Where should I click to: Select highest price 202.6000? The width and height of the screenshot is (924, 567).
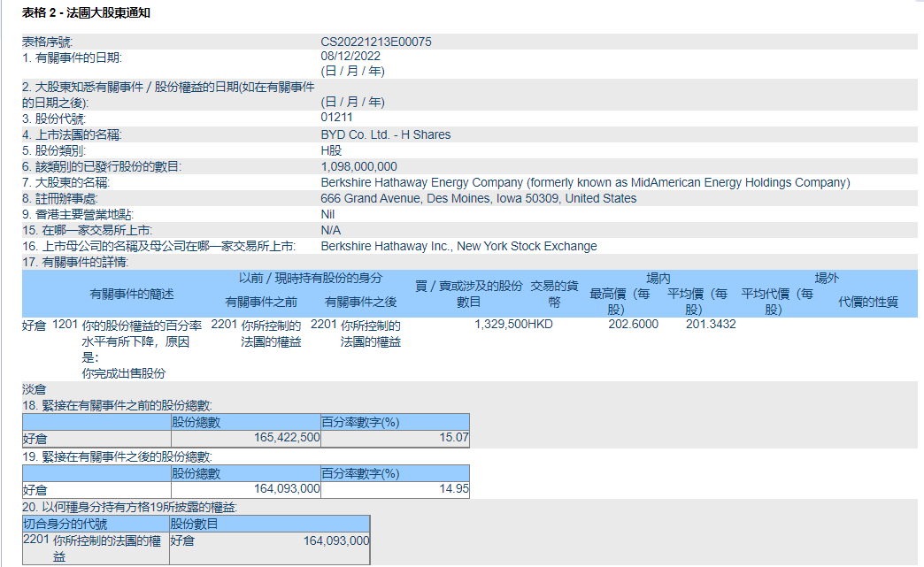coord(634,325)
